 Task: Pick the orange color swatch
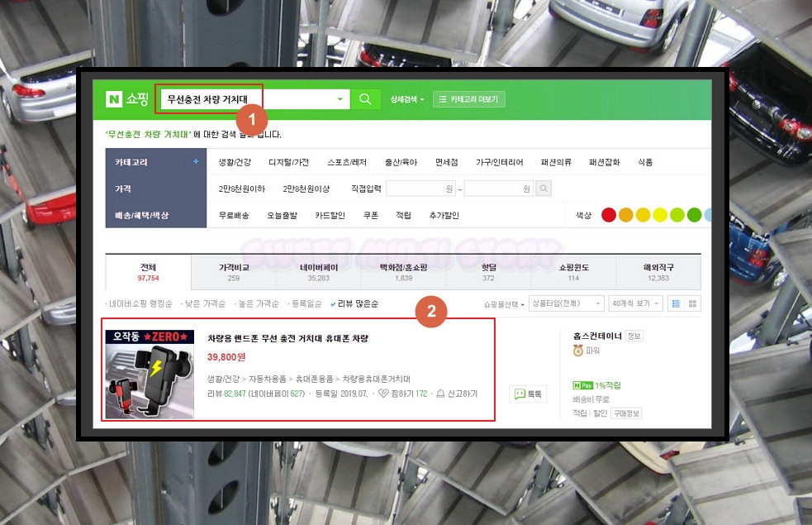(626, 215)
